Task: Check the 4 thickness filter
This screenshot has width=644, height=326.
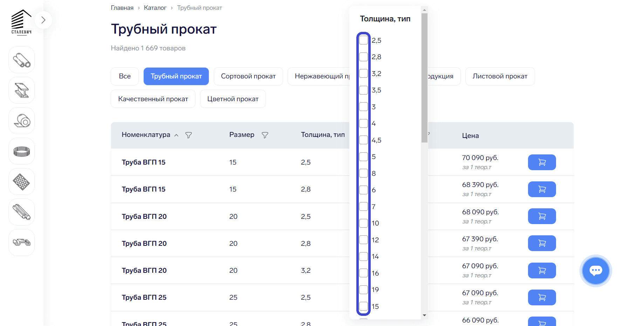Action: pyautogui.click(x=364, y=123)
